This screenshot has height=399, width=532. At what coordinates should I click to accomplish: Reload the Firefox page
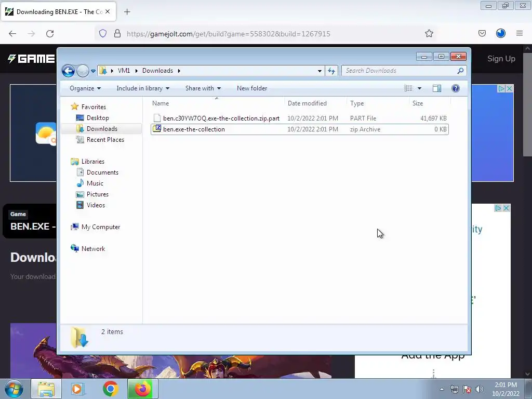50,34
